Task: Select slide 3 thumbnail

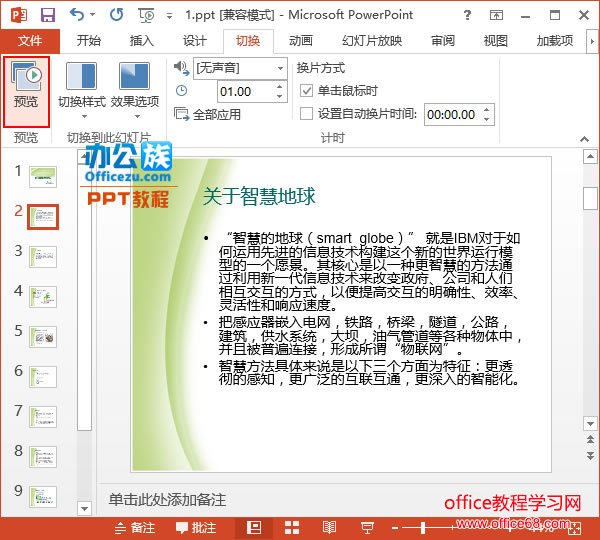Action: pyautogui.click(x=43, y=257)
